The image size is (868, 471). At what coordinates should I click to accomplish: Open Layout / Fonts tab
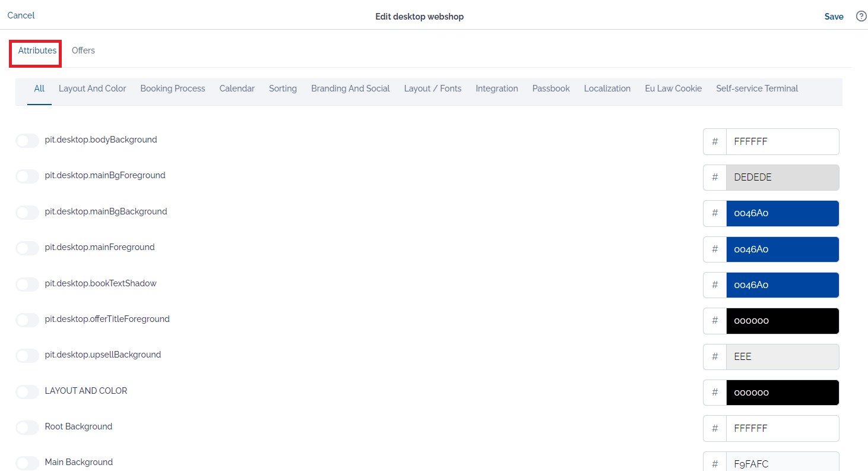click(433, 88)
